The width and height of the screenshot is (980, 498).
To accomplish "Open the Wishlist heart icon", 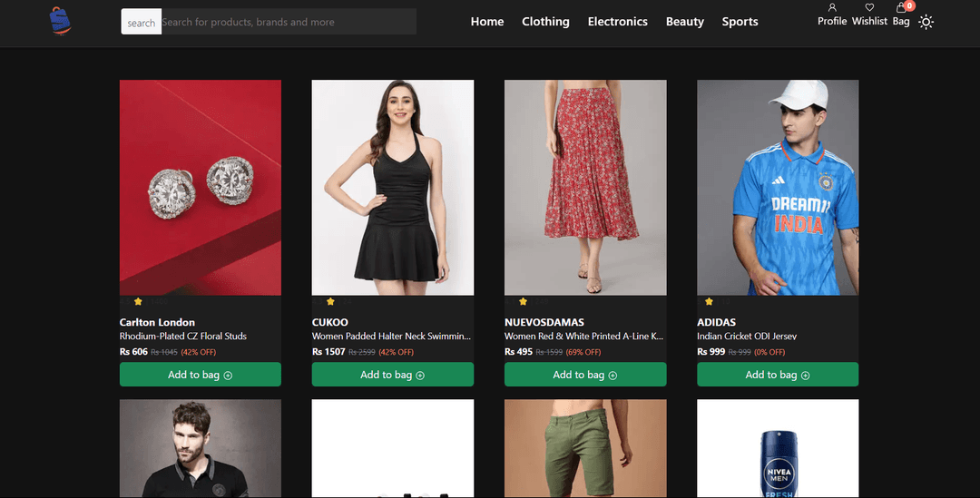I will click(x=869, y=7).
